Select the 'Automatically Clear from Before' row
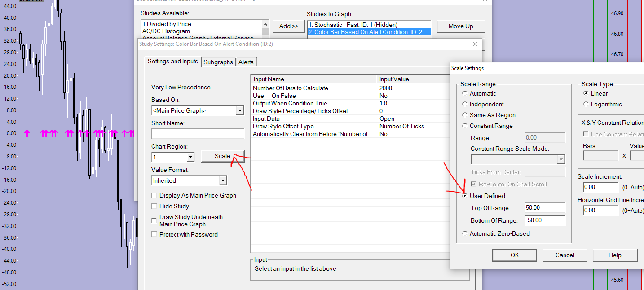This screenshot has width=644, height=290. click(x=350, y=134)
